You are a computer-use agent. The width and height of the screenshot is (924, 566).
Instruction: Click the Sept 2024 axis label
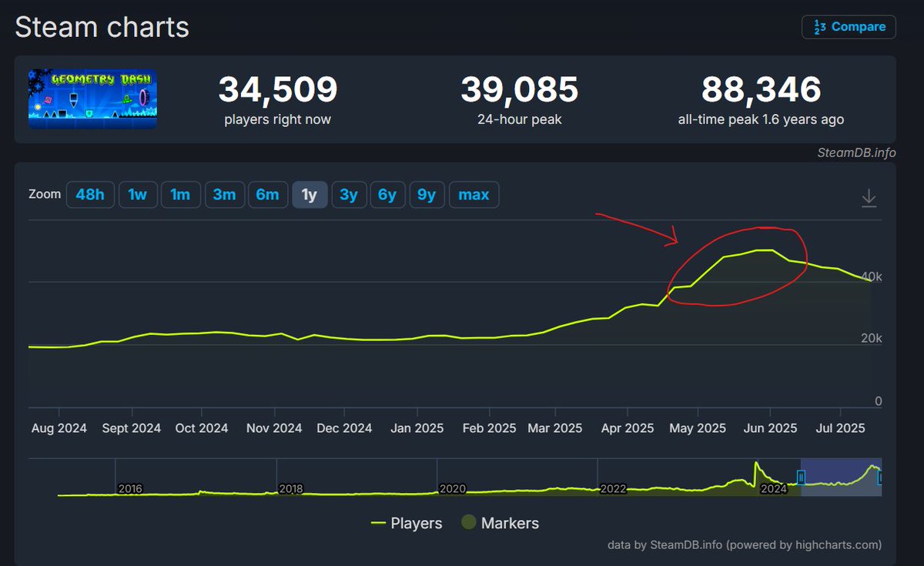click(x=132, y=428)
